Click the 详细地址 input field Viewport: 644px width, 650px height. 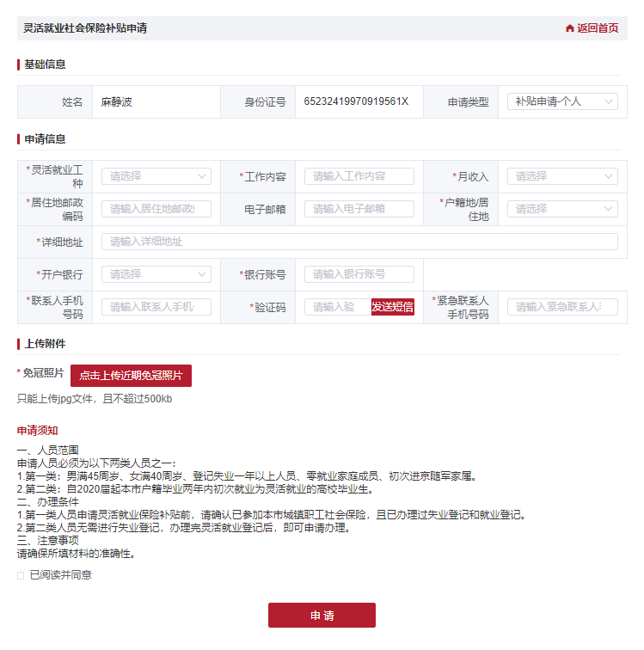click(x=359, y=242)
